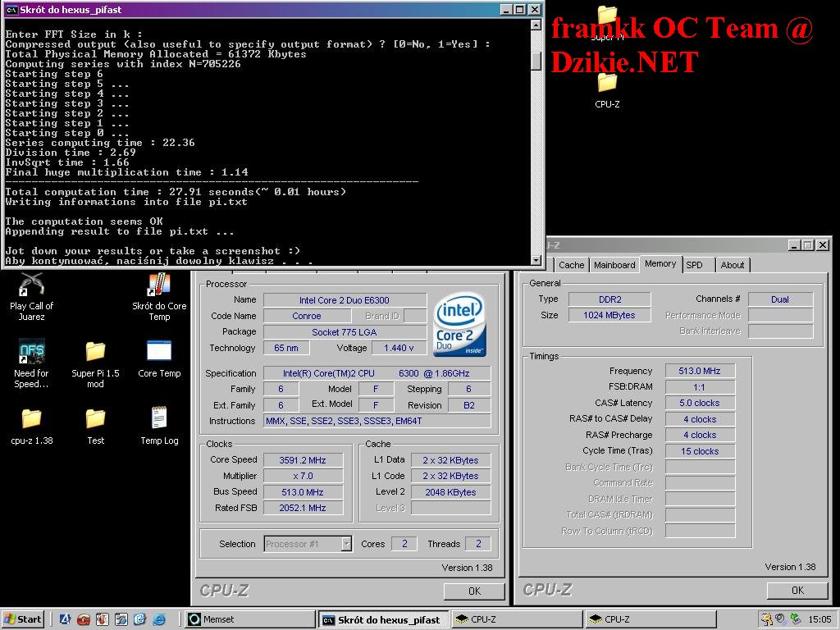Click the red G quick launch icon
The width and height of the screenshot is (840, 630).
(x=84, y=619)
